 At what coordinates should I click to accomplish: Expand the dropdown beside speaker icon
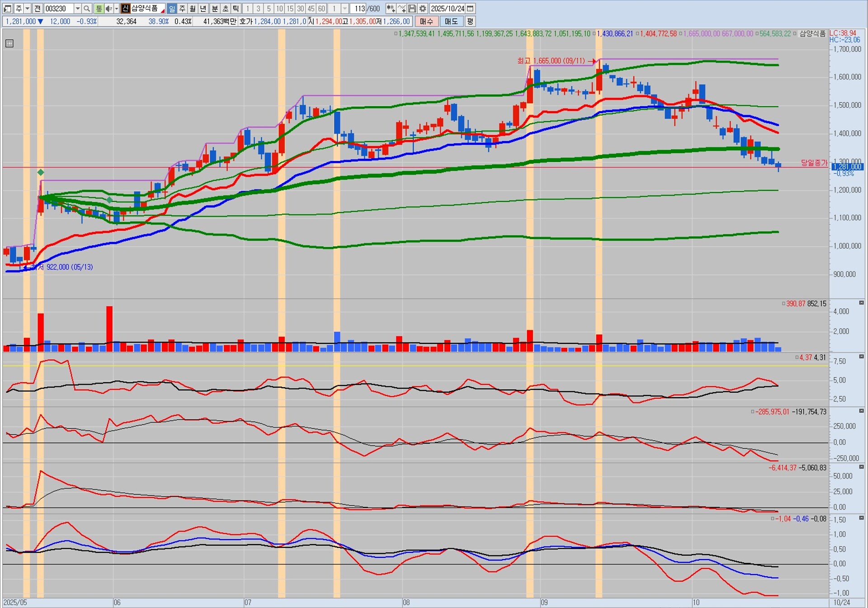point(116,9)
